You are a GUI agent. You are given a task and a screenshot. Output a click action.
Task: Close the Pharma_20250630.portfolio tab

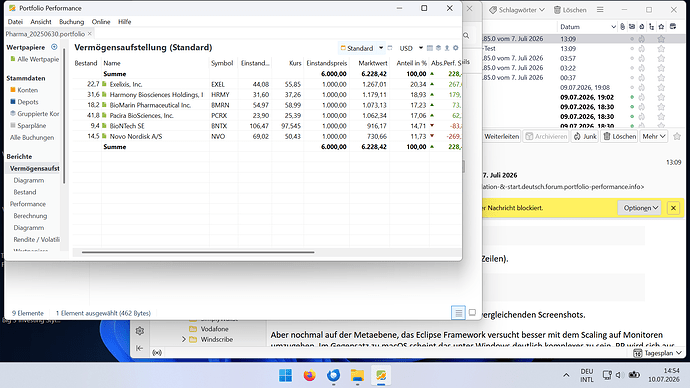90,33
